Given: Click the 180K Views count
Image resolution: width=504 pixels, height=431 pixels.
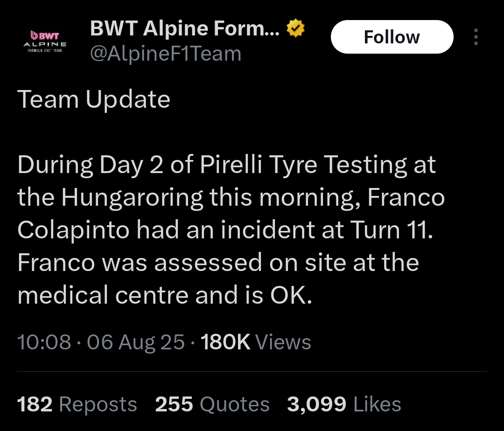Looking at the screenshot, I should pyautogui.click(x=256, y=342).
